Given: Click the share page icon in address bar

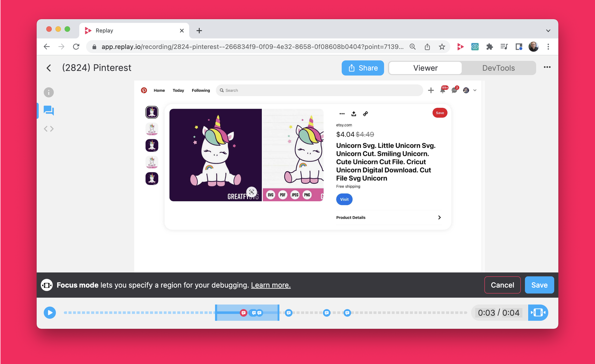Looking at the screenshot, I should coord(427,46).
